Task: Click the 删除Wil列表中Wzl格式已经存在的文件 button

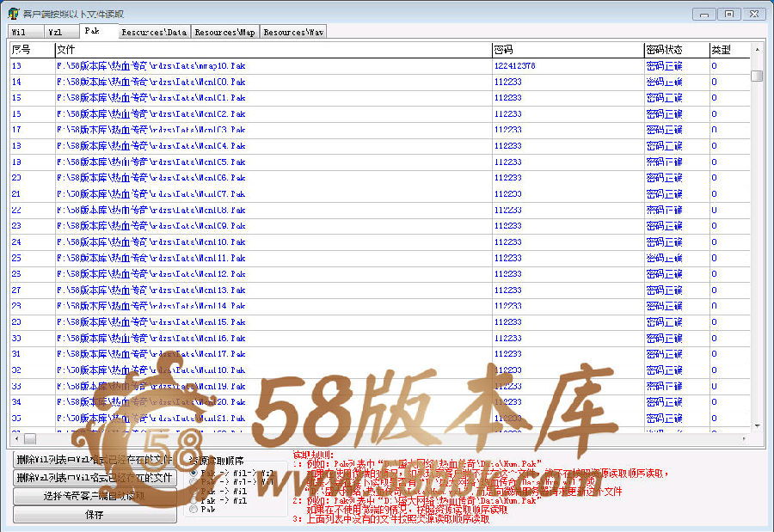Action: pyautogui.click(x=95, y=460)
